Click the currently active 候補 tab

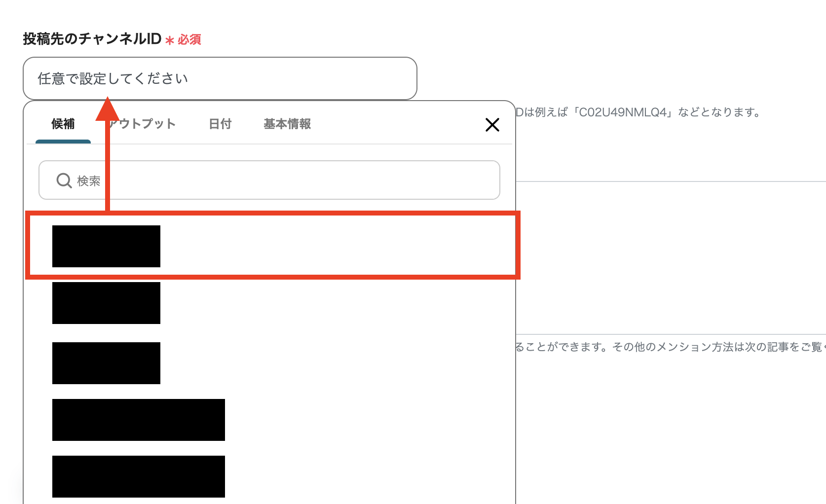pyautogui.click(x=63, y=124)
